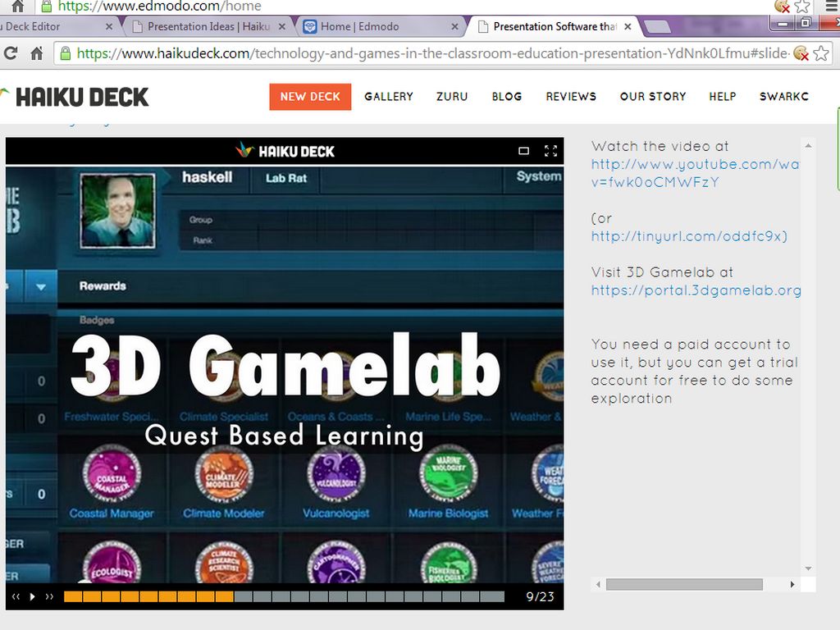
Task: Switch to the Presentation Ideas tab
Action: [208, 26]
